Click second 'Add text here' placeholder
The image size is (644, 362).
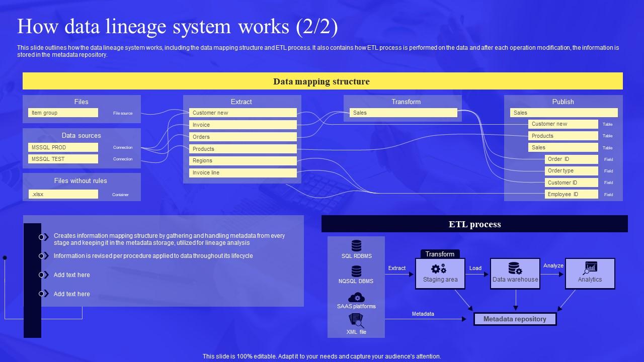tap(72, 294)
